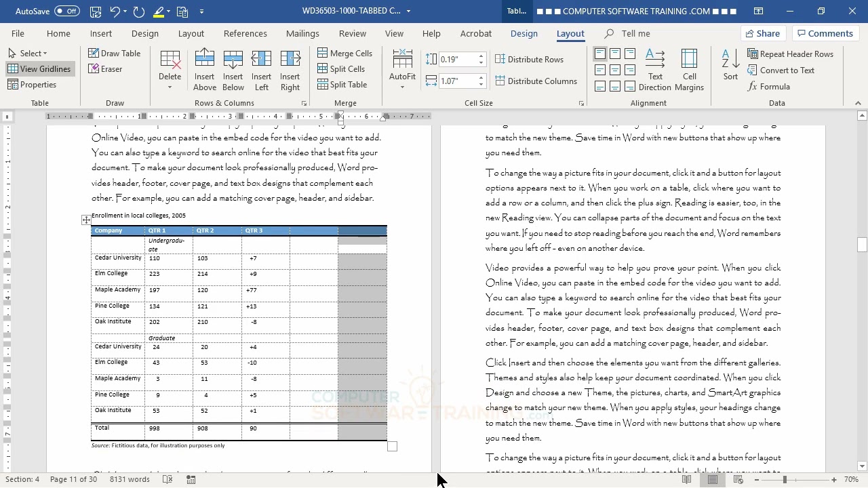This screenshot has width=868, height=488.
Task: Increase row height with up arrow
Action: coord(481,56)
